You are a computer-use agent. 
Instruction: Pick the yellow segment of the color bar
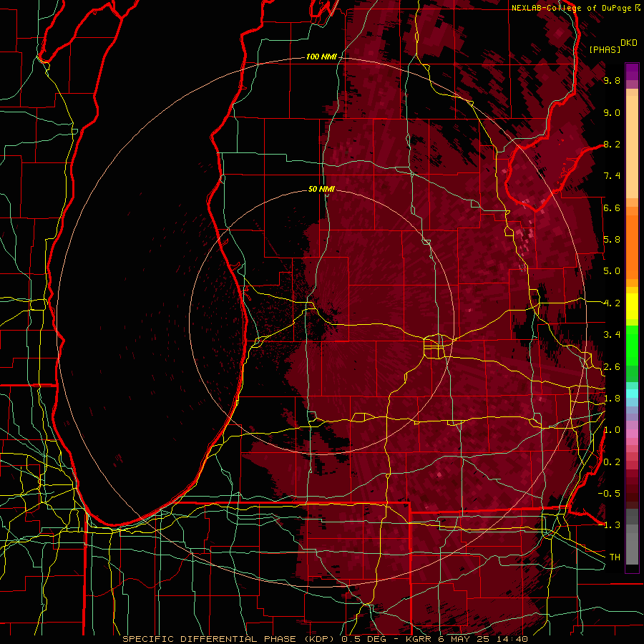632,306
